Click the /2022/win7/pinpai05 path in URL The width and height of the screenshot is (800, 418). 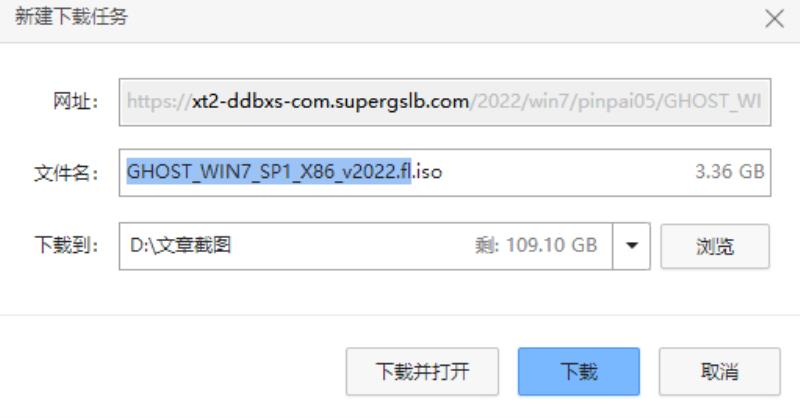click(564, 102)
